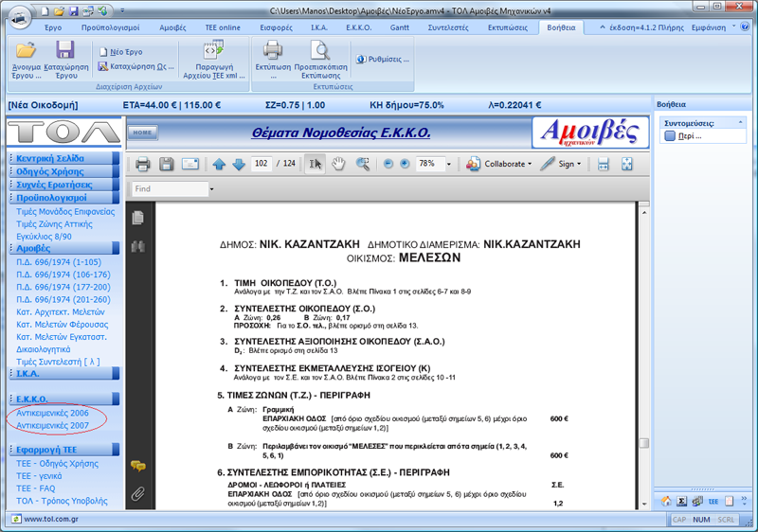Open ΤΕΕ - FAQ link
The height and width of the screenshot is (532, 758).
coord(35,488)
